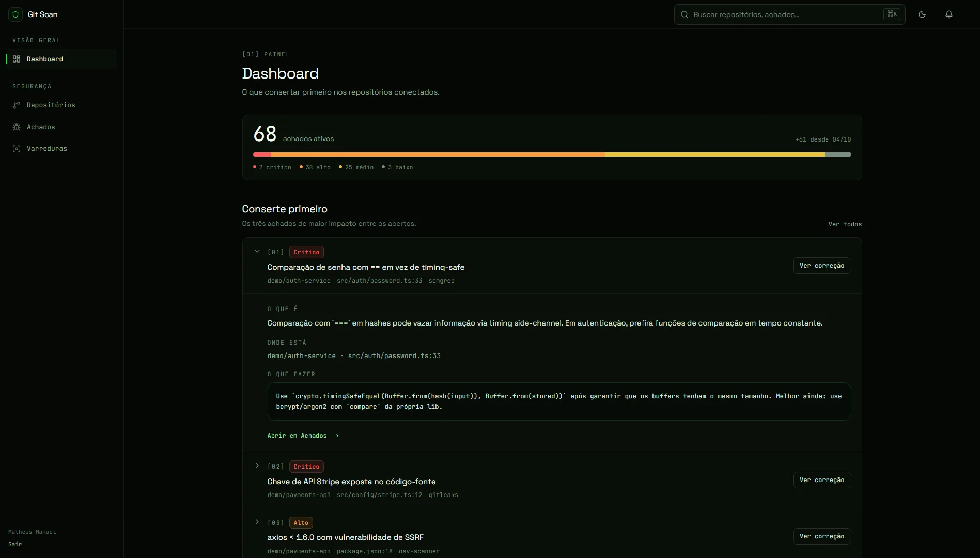Screen dimensions: 980x558
Task: Go to Repositórios section
Action: (62, 105)
